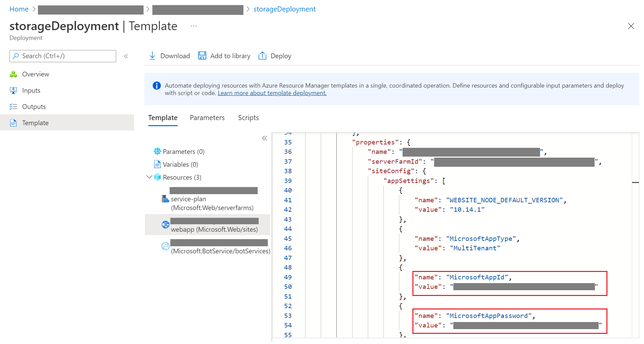
Task: Open Learn more about template deployment link
Action: coord(272,93)
